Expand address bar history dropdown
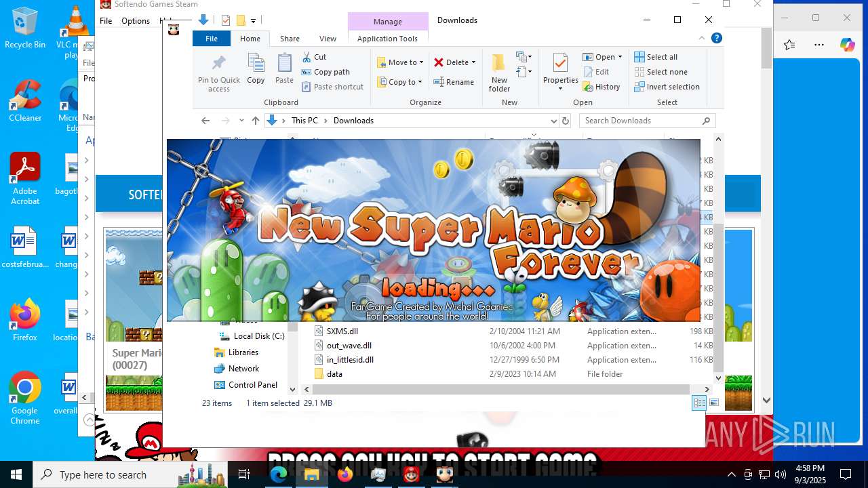Image resolution: width=868 pixels, height=488 pixels. coord(553,121)
